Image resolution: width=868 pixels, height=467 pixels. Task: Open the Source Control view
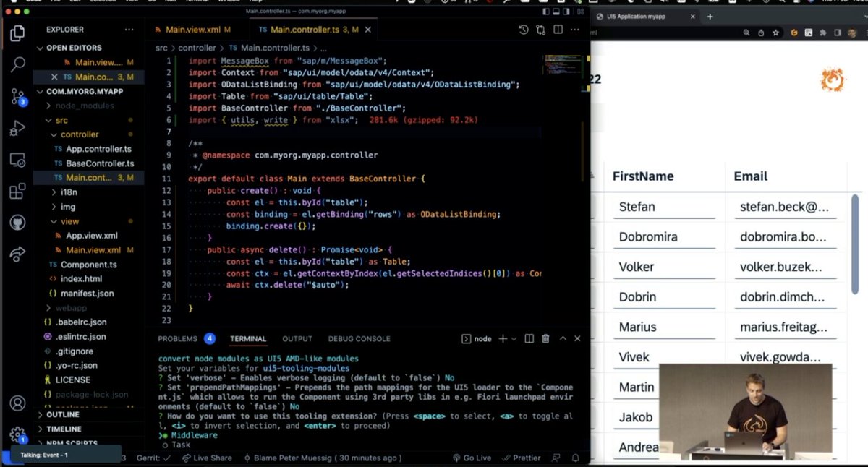coord(17,97)
